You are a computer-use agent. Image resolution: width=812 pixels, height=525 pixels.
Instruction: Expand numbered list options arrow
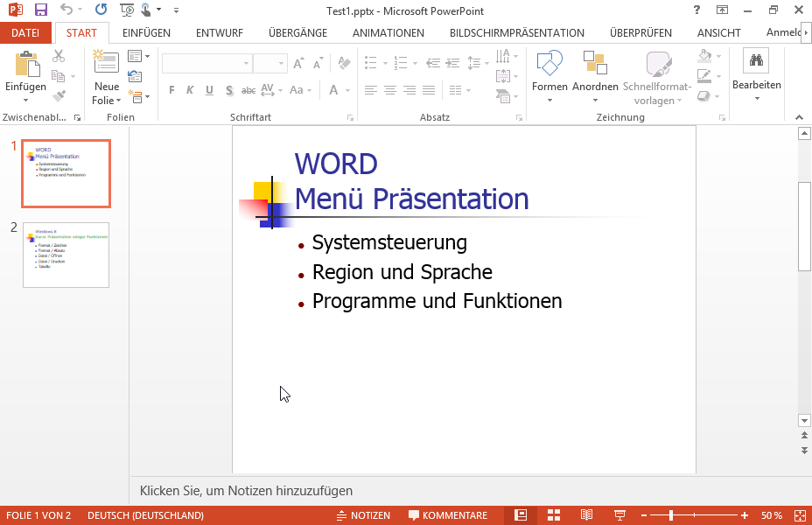416,64
